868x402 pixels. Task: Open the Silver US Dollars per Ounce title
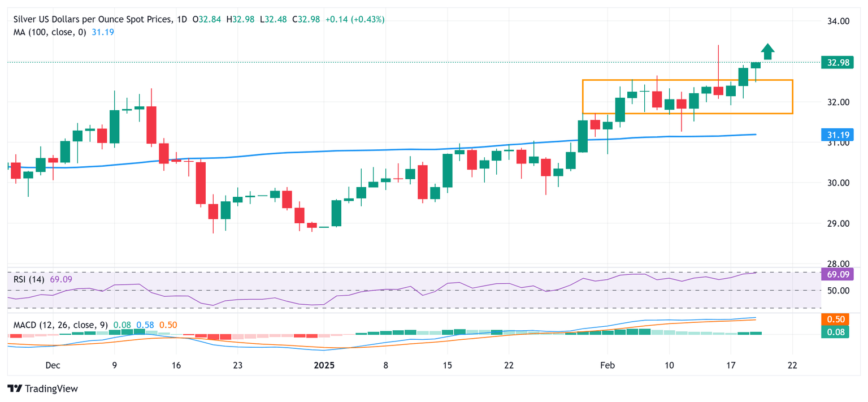(93, 19)
